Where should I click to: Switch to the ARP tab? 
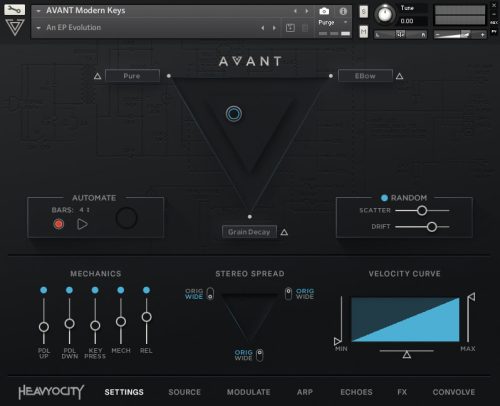305,392
